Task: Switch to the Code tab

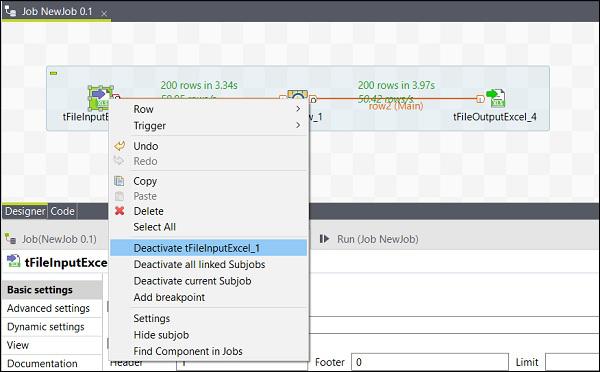Action: point(62,211)
